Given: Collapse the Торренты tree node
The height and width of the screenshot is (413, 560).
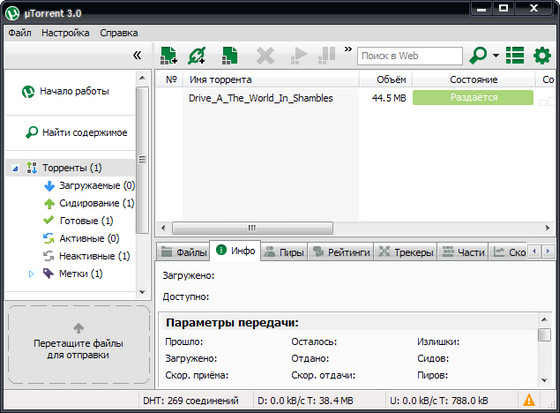Looking at the screenshot, I should click(x=15, y=168).
